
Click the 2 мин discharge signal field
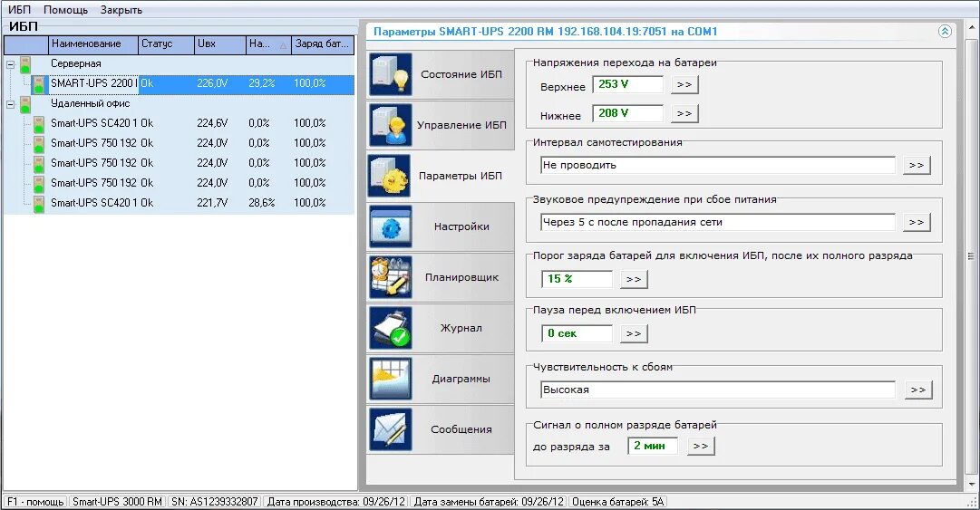point(653,446)
